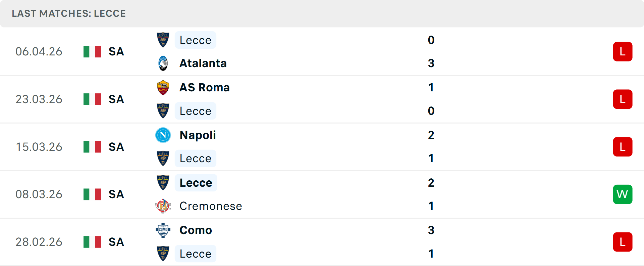
Task: Click the green W result badge
Action: pyautogui.click(x=623, y=194)
